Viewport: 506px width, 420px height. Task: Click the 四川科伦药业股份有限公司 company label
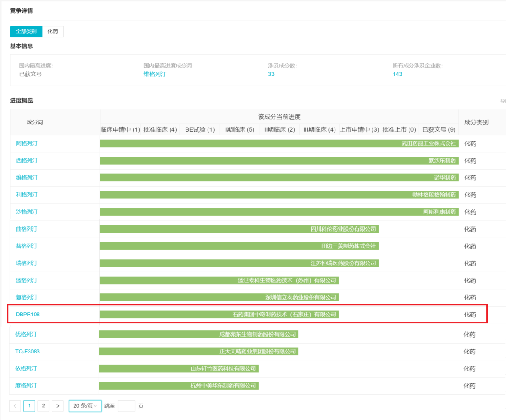(343, 229)
